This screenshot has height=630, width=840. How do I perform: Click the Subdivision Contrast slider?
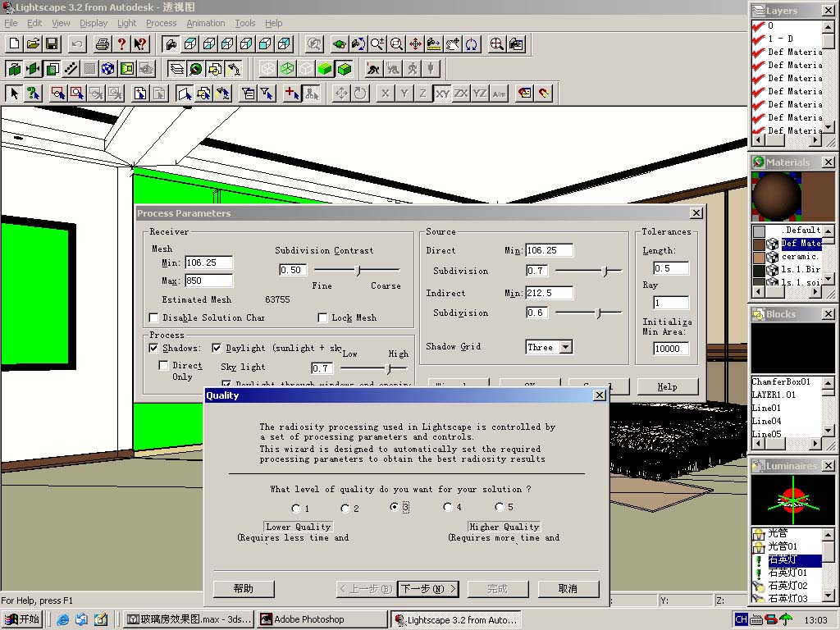tap(358, 270)
